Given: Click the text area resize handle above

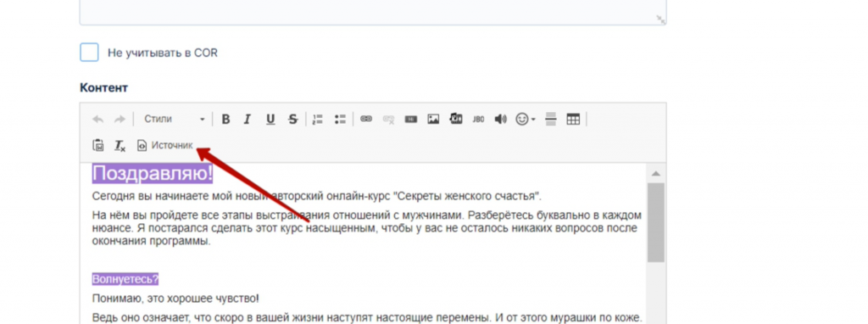Looking at the screenshot, I should (x=660, y=19).
